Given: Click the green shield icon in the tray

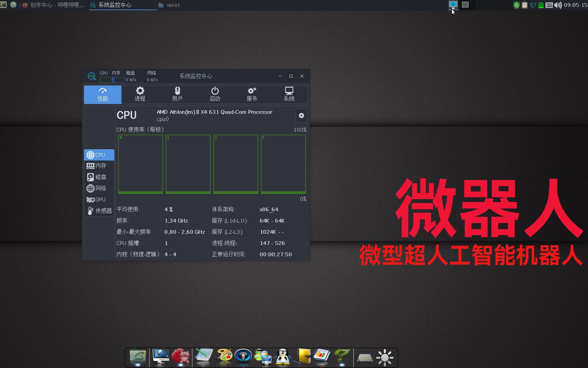Looking at the screenshot, I should coord(516,5).
